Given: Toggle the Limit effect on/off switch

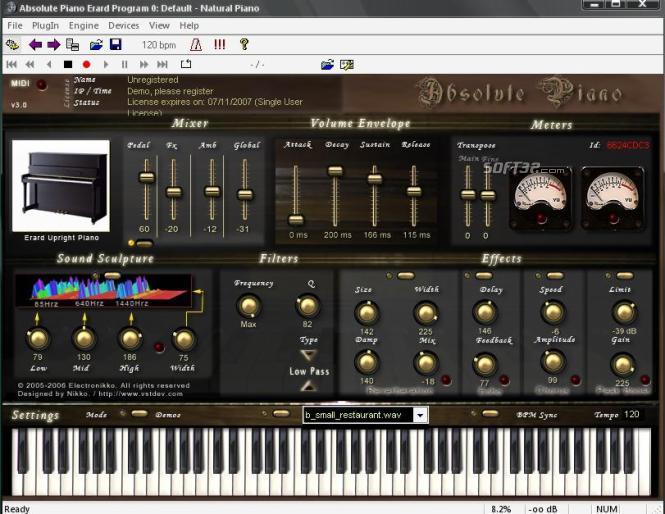Looking at the screenshot, I should pos(624,276).
